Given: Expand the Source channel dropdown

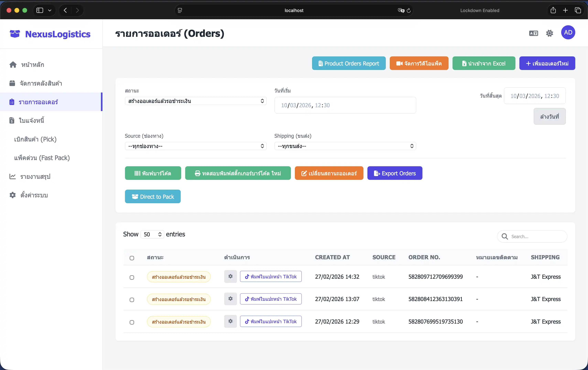Looking at the screenshot, I should 195,146.
